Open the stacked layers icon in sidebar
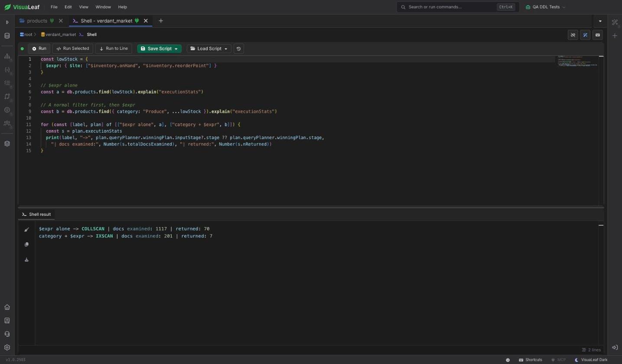 [7, 144]
